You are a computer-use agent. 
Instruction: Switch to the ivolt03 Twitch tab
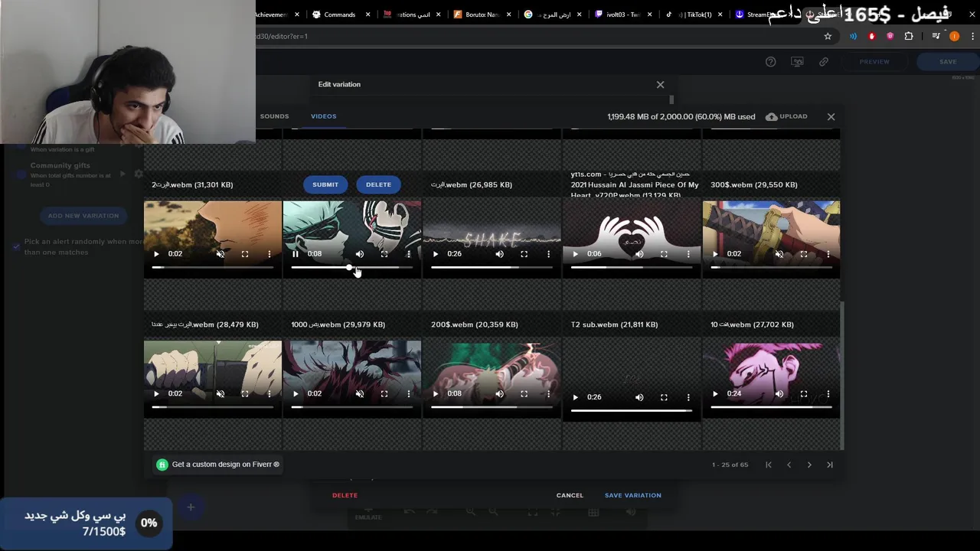[x=622, y=15]
